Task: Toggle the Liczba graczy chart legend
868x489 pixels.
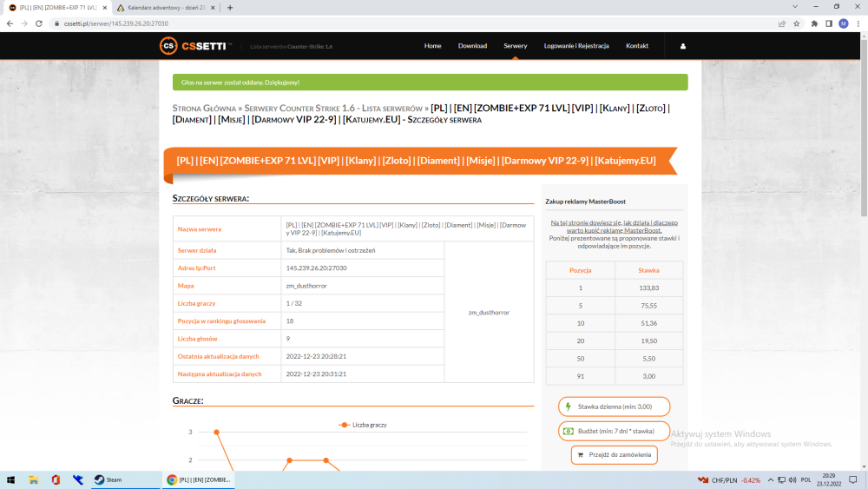Action: click(363, 425)
